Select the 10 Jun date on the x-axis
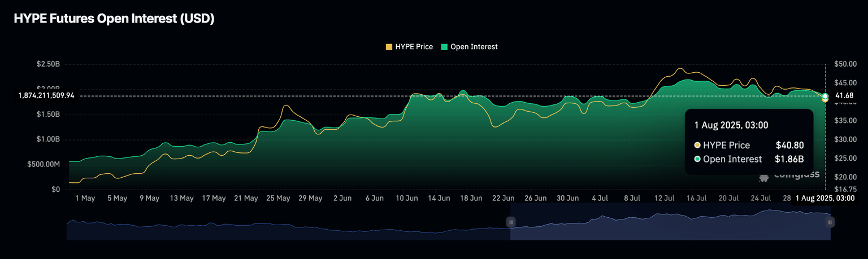Viewport: 868px width, 259px height. click(x=407, y=198)
